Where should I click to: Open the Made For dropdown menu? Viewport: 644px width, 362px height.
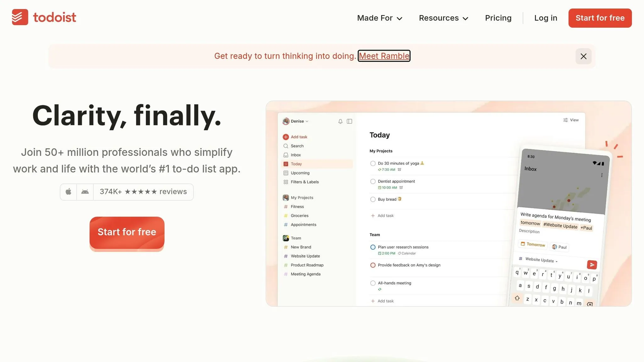click(x=380, y=18)
